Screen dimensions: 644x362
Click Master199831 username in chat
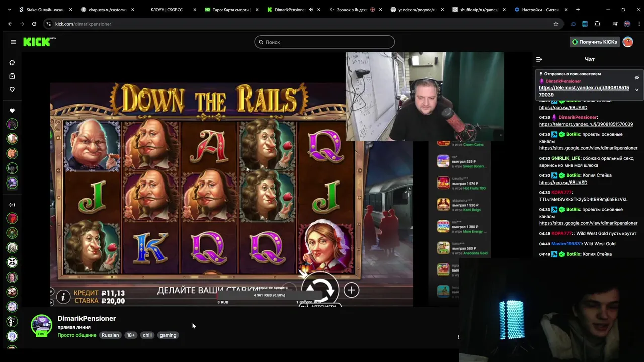pos(566,244)
